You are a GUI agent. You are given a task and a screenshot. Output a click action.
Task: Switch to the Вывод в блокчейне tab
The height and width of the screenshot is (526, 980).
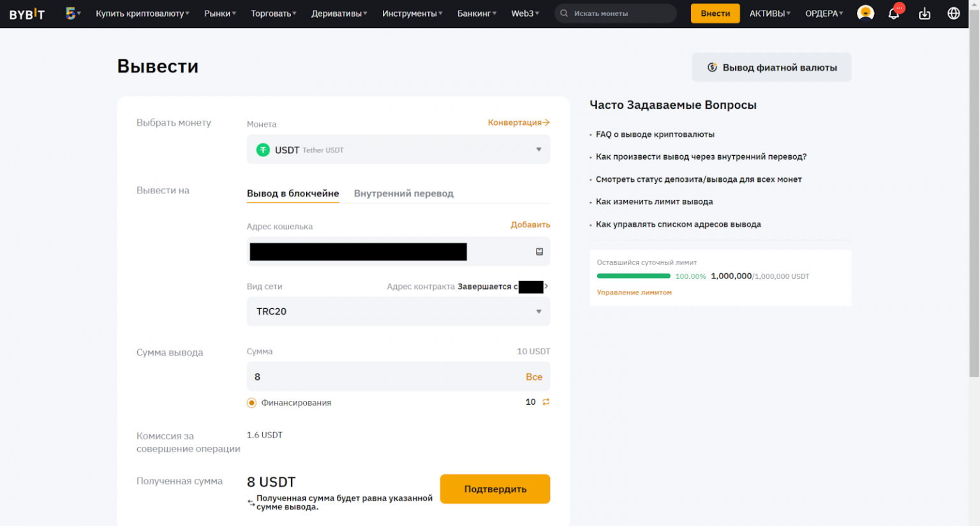click(293, 193)
